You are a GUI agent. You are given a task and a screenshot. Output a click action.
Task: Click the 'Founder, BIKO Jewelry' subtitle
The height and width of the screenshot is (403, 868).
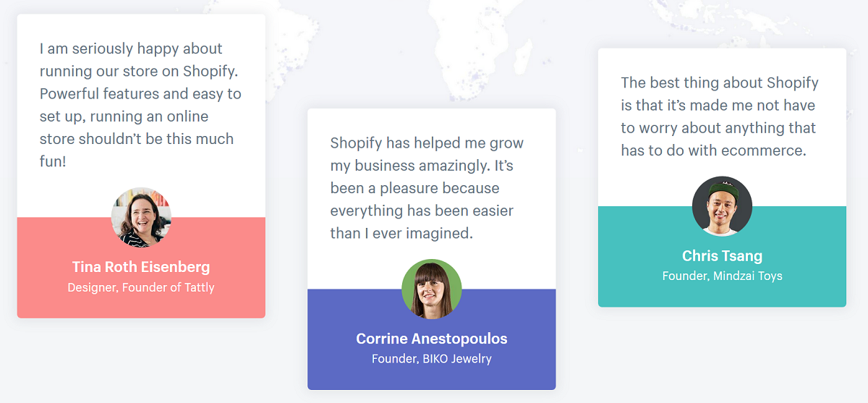point(432,359)
